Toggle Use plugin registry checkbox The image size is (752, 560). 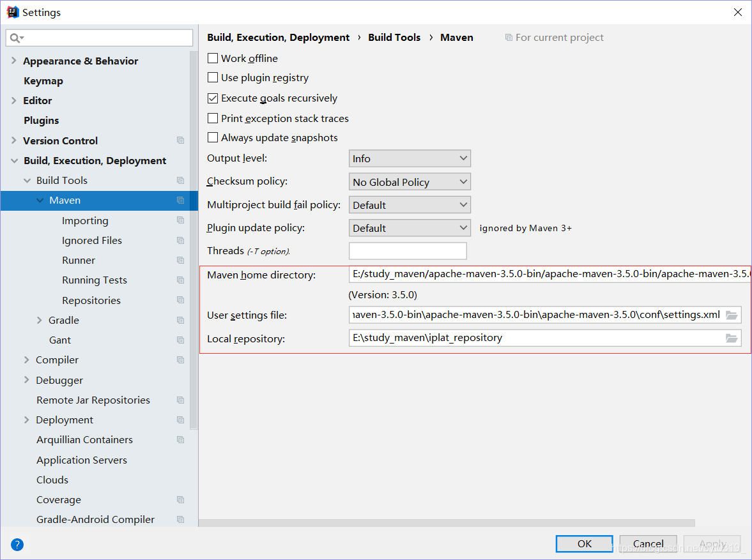coord(213,78)
